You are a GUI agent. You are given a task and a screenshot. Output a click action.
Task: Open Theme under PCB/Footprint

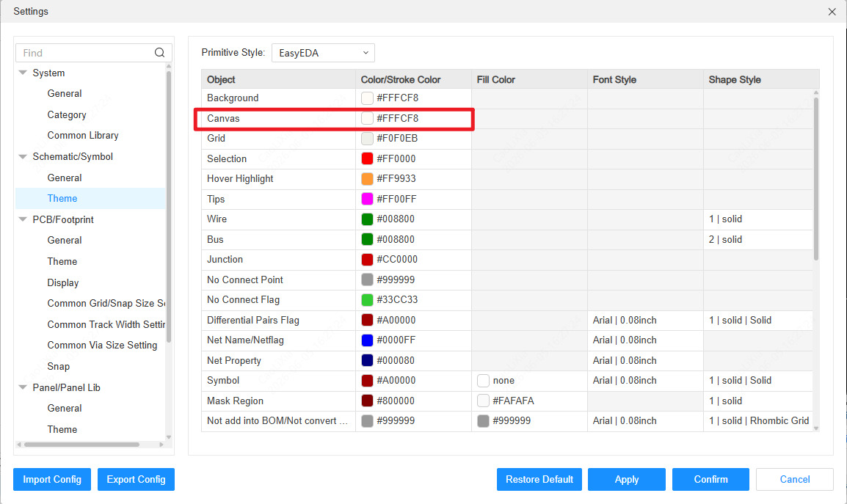point(62,261)
